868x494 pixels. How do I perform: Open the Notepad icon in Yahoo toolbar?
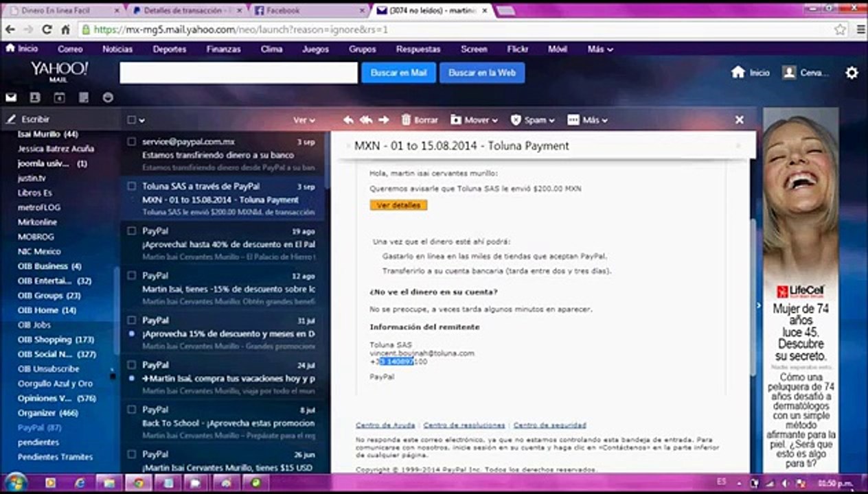click(x=84, y=97)
